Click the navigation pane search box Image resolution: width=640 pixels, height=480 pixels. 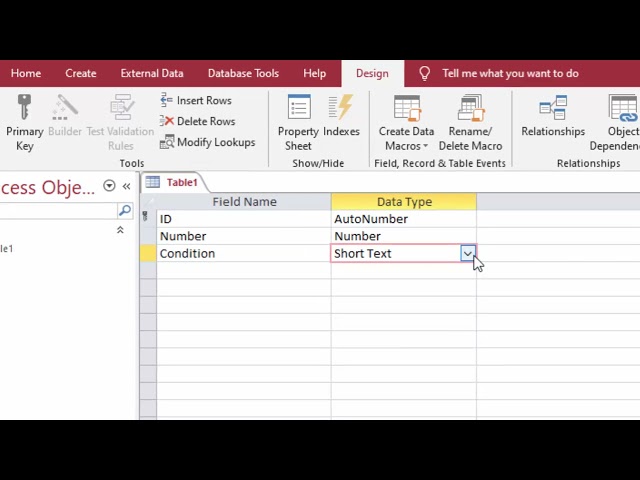[58, 211]
